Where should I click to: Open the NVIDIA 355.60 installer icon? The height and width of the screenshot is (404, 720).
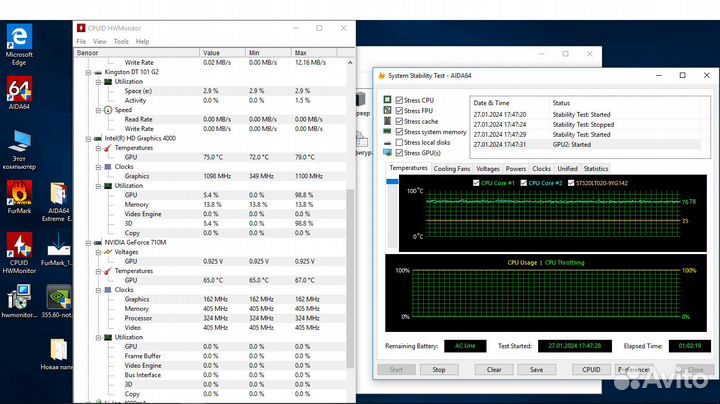pyautogui.click(x=58, y=298)
